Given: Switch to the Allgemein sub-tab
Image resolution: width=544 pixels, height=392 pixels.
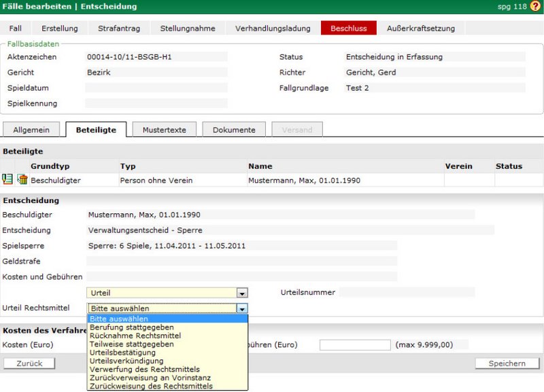Looking at the screenshot, I should [33, 130].
